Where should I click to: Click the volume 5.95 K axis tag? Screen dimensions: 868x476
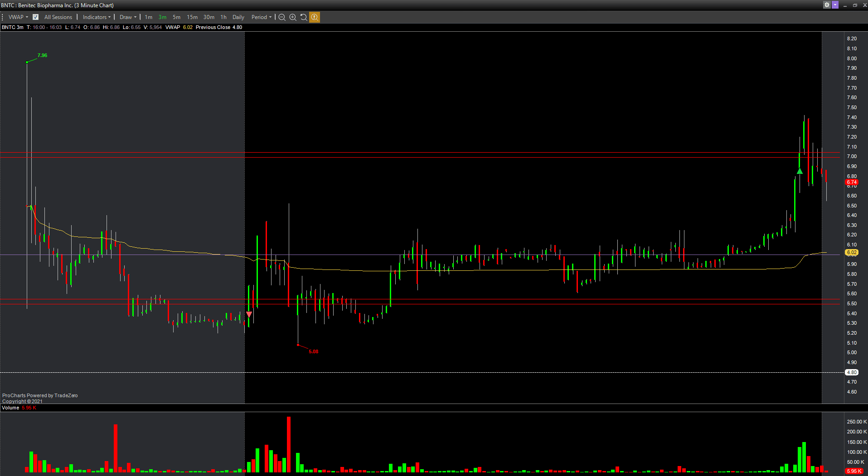[853, 471]
